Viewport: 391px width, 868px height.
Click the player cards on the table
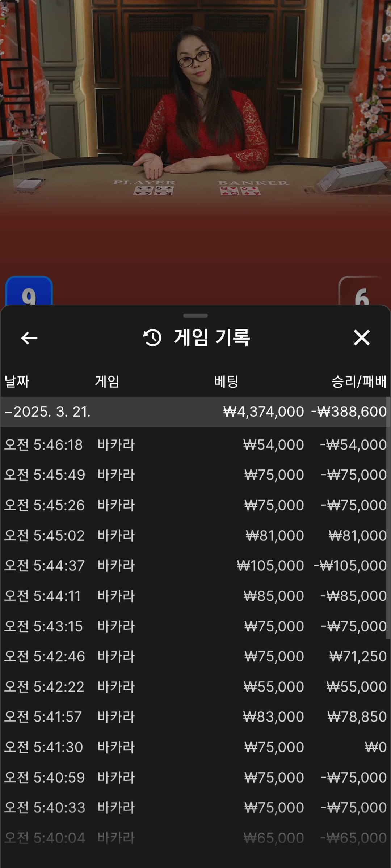click(x=154, y=190)
